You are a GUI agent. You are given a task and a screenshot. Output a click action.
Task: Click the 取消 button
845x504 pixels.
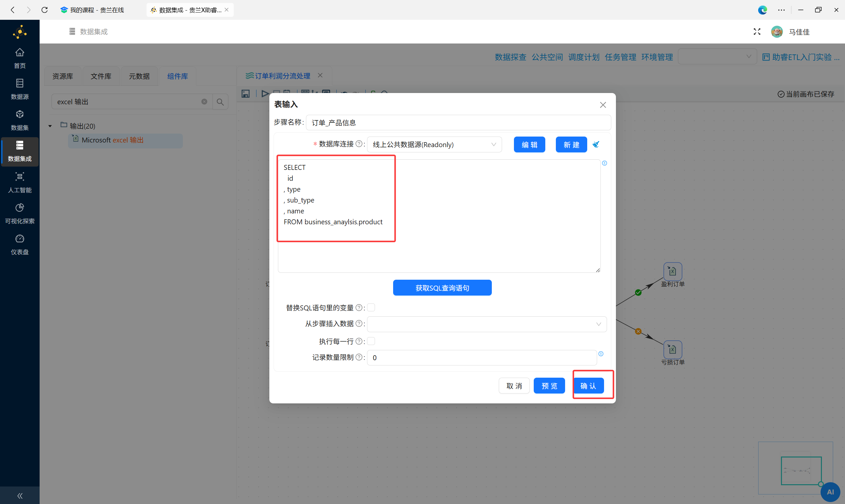(x=514, y=386)
